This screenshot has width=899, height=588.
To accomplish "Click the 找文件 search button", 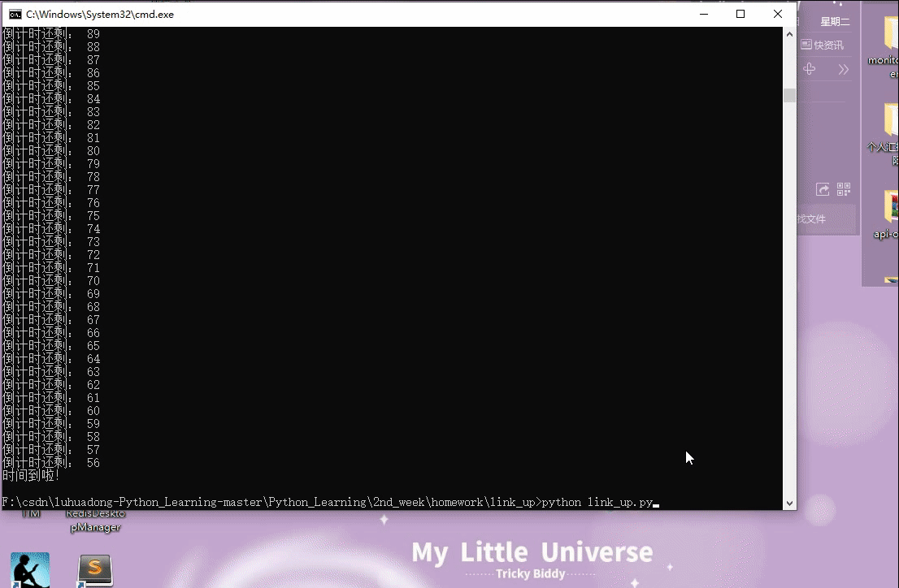I will (x=814, y=218).
